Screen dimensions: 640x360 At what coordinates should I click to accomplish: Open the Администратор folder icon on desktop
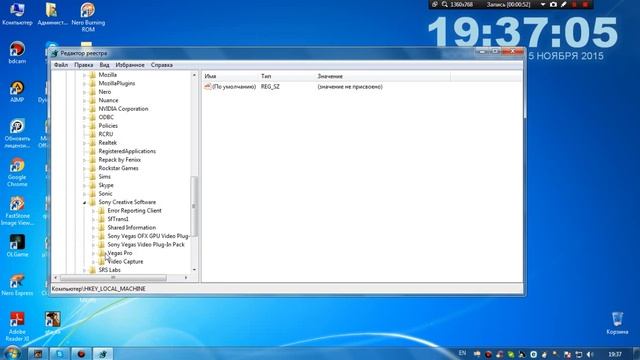pyautogui.click(x=52, y=13)
